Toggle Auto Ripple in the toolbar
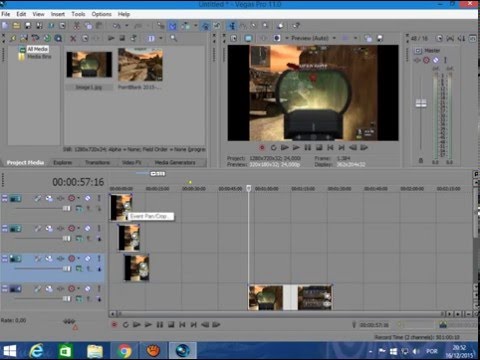 [x=185, y=26]
